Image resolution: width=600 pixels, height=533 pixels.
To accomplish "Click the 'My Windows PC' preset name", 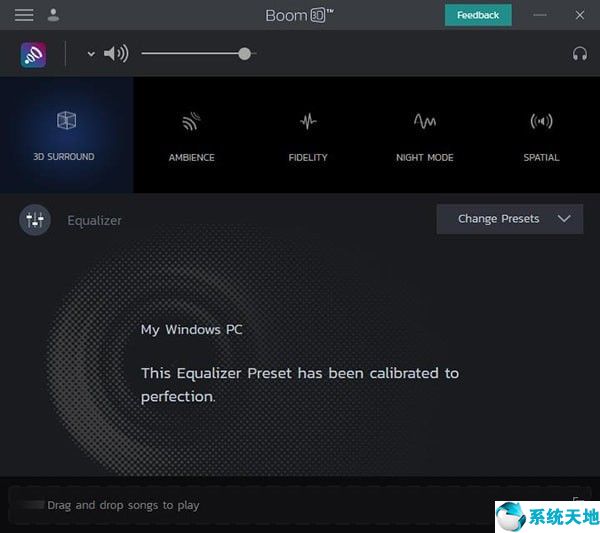I will [x=191, y=329].
